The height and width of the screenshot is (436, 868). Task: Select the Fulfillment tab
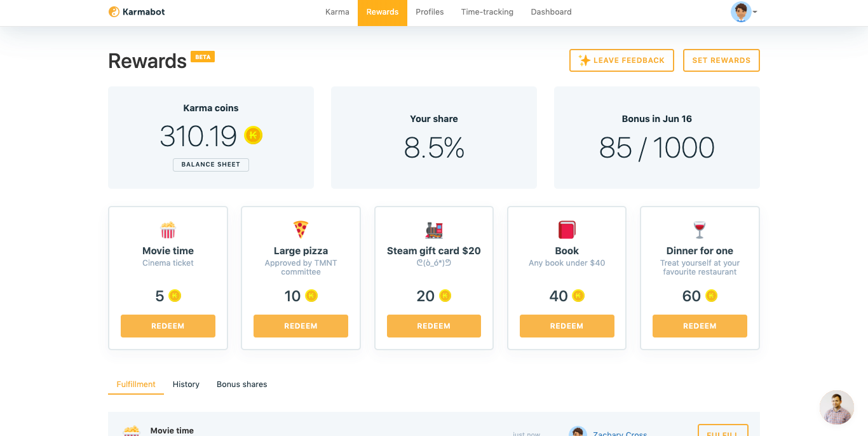click(x=136, y=385)
